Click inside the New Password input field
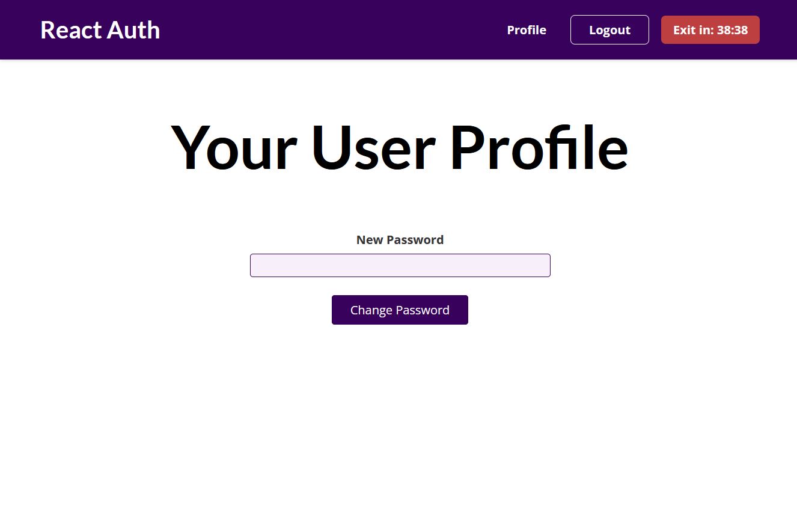This screenshot has height=532, width=797. pos(400,265)
